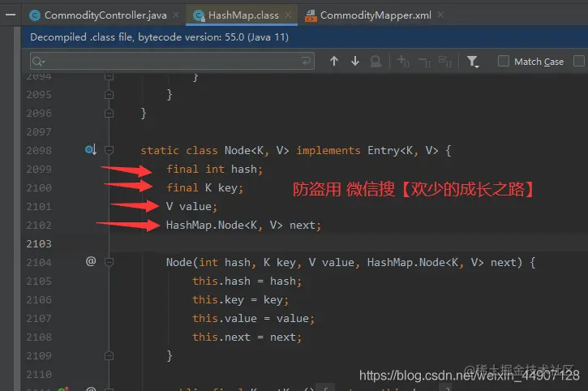
Task: Click 'HashMap.Node<K, V> next;' field line
Action: click(x=244, y=226)
